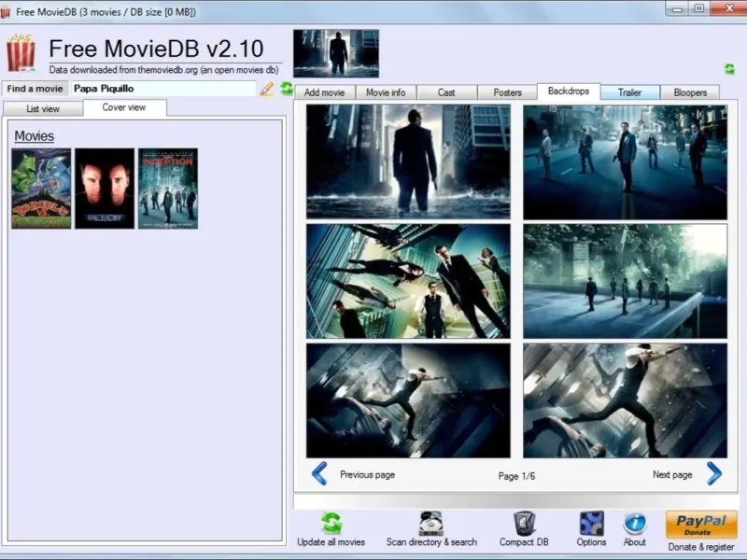
Task: Minimize the Free MovieDB window
Action: coord(678,8)
